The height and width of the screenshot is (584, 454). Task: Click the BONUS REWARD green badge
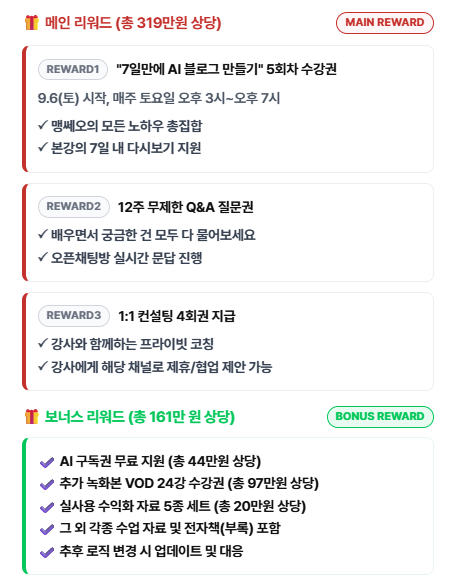(x=380, y=417)
